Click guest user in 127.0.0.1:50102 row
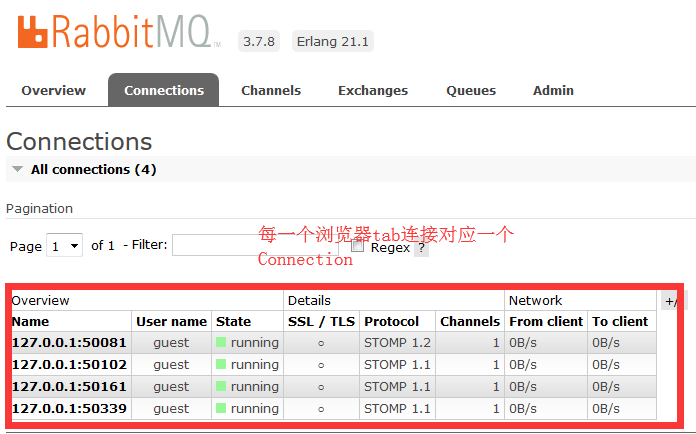Image resolution: width=696 pixels, height=434 pixels. tap(171, 365)
